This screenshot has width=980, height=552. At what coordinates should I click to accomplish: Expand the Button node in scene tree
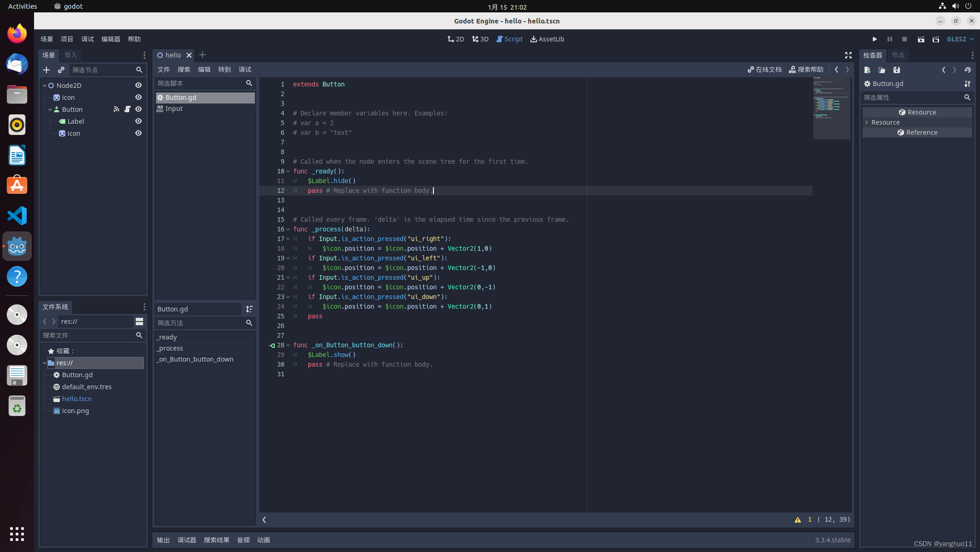point(50,109)
